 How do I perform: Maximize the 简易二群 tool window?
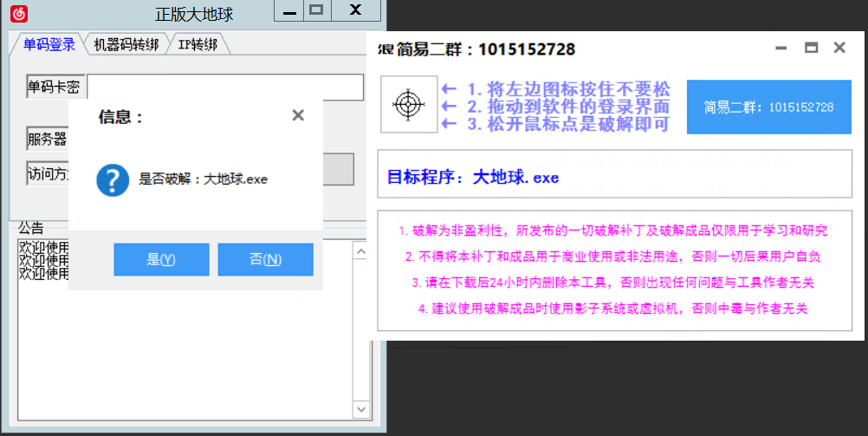(x=811, y=49)
